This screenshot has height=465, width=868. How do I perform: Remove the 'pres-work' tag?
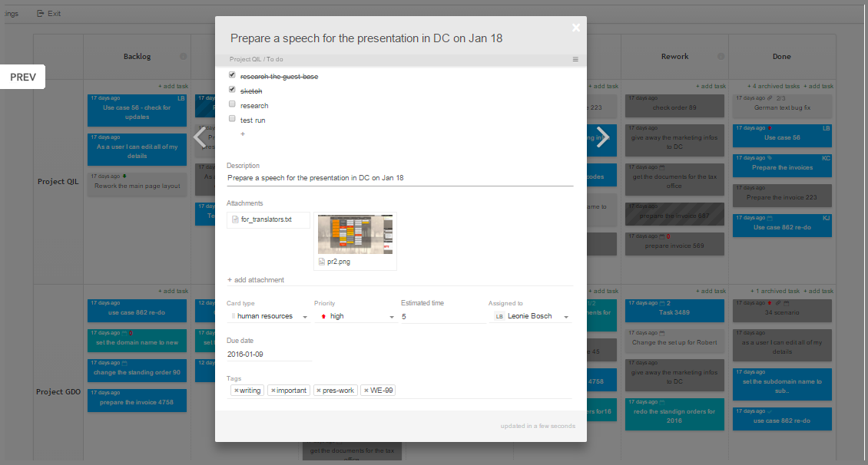(x=318, y=391)
